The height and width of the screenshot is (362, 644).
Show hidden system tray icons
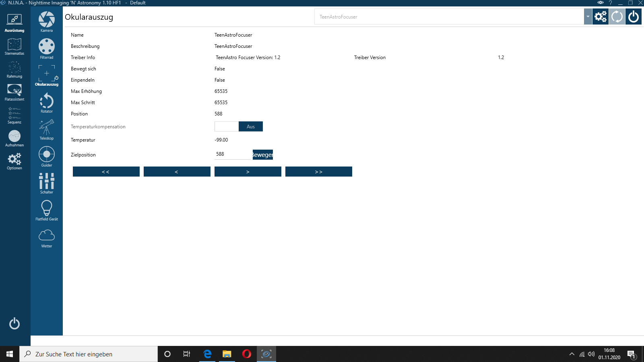point(572,354)
